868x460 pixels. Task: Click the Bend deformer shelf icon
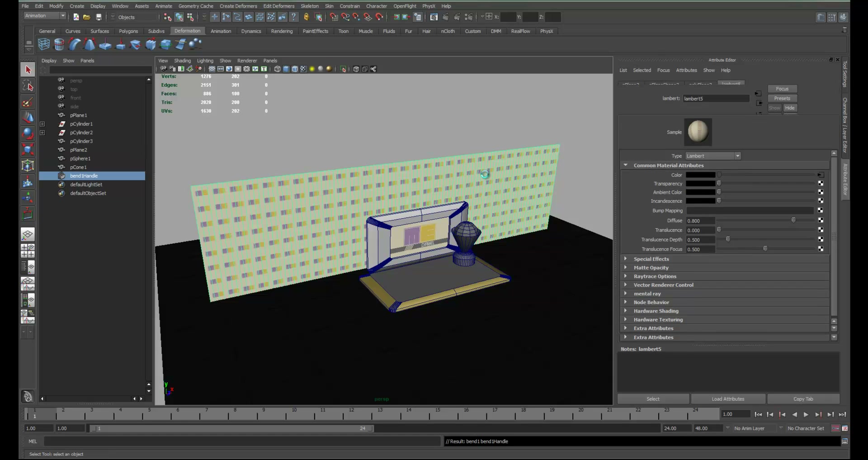(75, 44)
